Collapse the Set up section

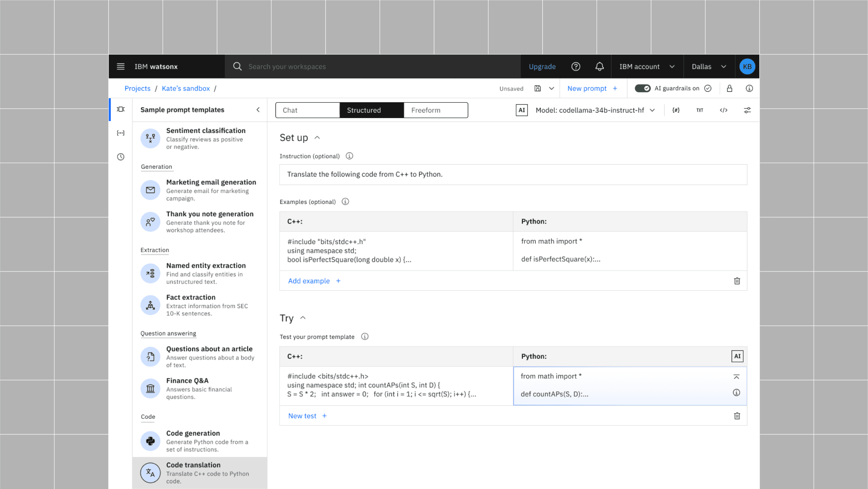[x=317, y=138]
